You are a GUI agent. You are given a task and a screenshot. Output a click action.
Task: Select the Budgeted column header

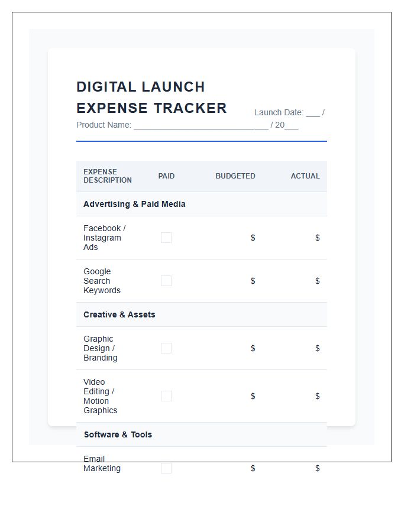tap(235, 176)
